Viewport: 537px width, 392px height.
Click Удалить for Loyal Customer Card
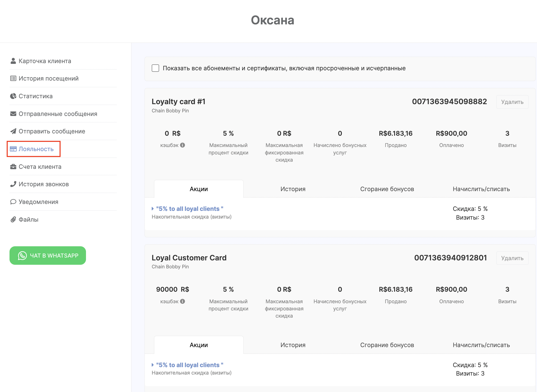click(x=512, y=258)
